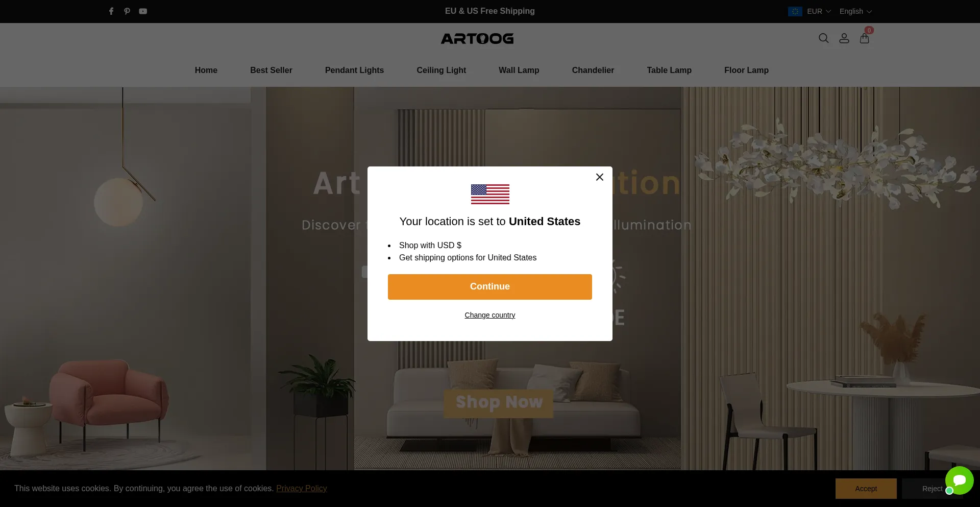This screenshot has height=507, width=980.
Task: Open the user account icon
Action: 844,38
